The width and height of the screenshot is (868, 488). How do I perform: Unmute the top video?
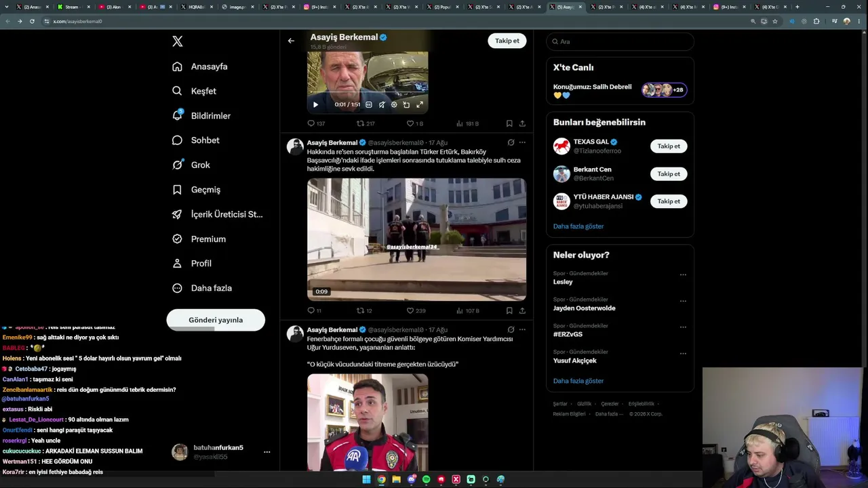click(x=382, y=104)
